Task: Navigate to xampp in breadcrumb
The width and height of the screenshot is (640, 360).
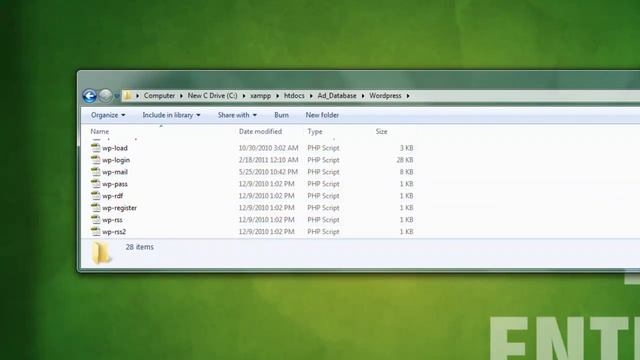Action: [260, 96]
